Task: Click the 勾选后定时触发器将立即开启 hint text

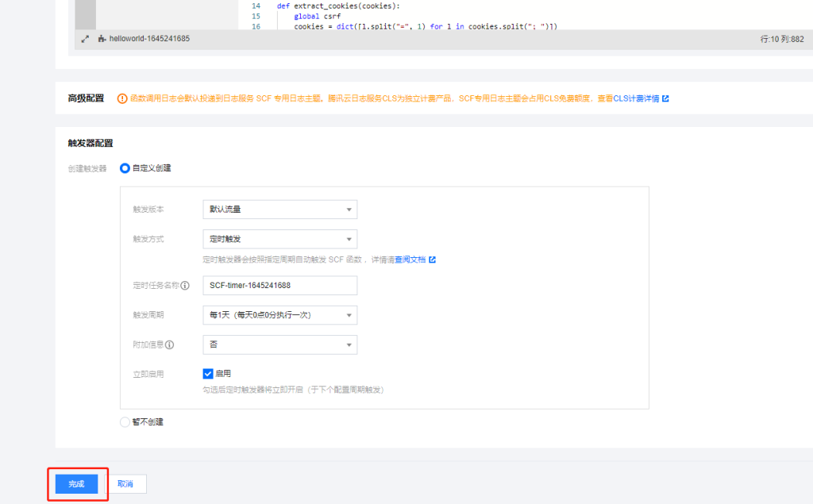Action: point(294,390)
